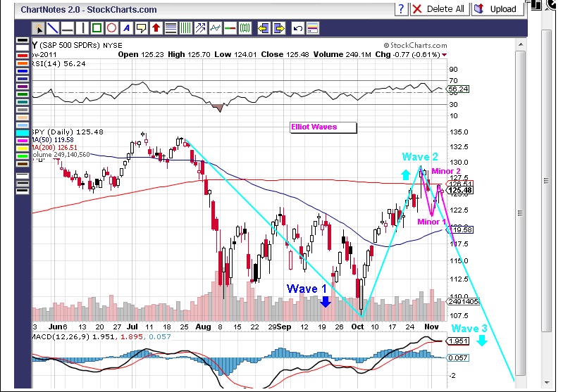Click the 'RSI(14) 56.24' indicator label
Screen dimensions: 575x392
(x=59, y=64)
